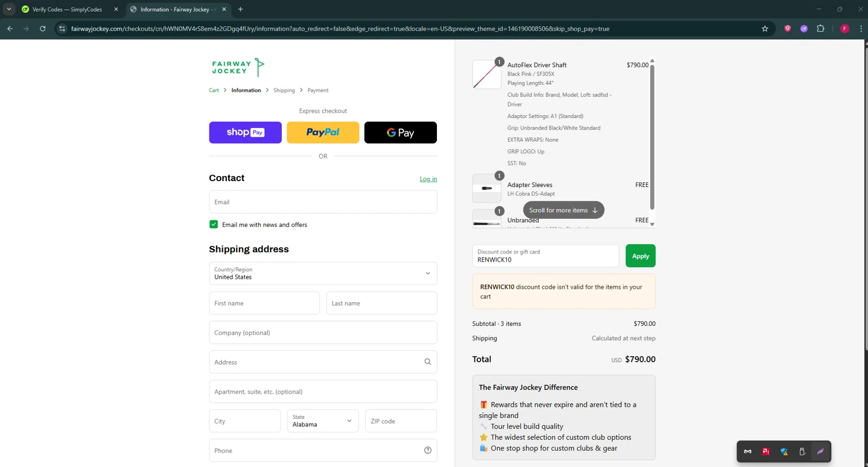Viewport: 868px width, 467px height.
Task: Click the discount code field with RENWICK10
Action: [x=546, y=256]
